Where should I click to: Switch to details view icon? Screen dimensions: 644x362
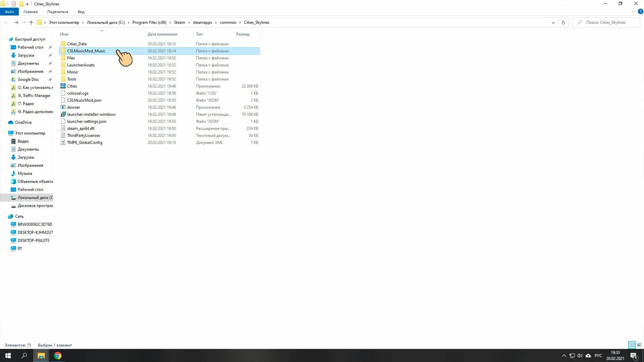(632, 345)
